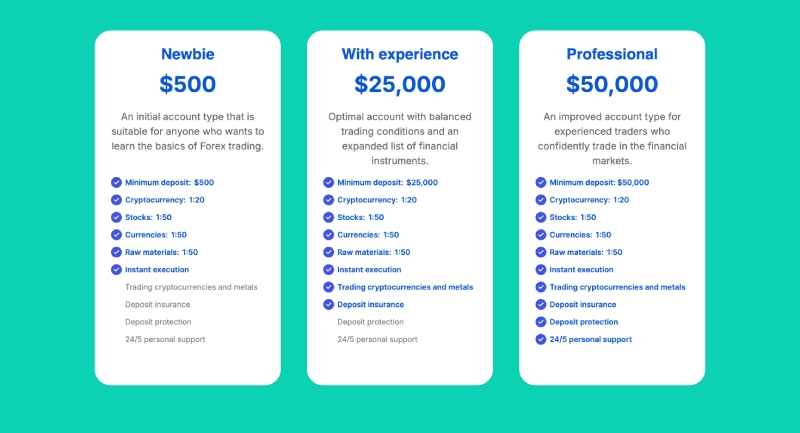Click check icon beside Newbie Stocks: 1:50
This screenshot has height=433, width=800.
click(x=116, y=218)
